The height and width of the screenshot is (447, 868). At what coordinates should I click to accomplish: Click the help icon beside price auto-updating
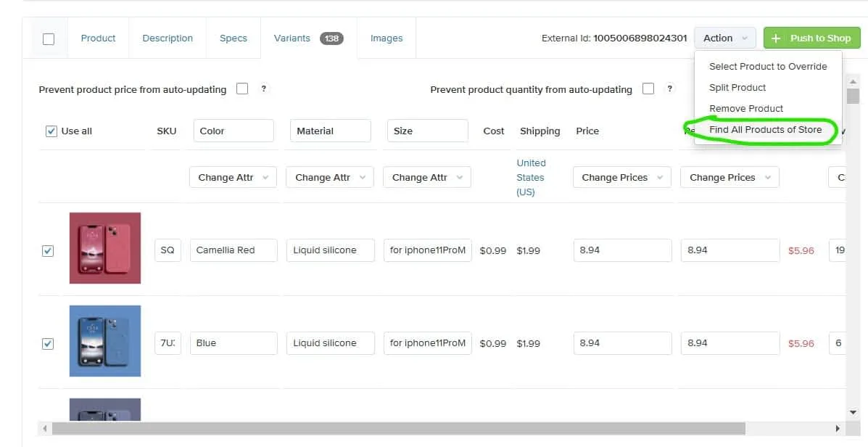pos(264,89)
